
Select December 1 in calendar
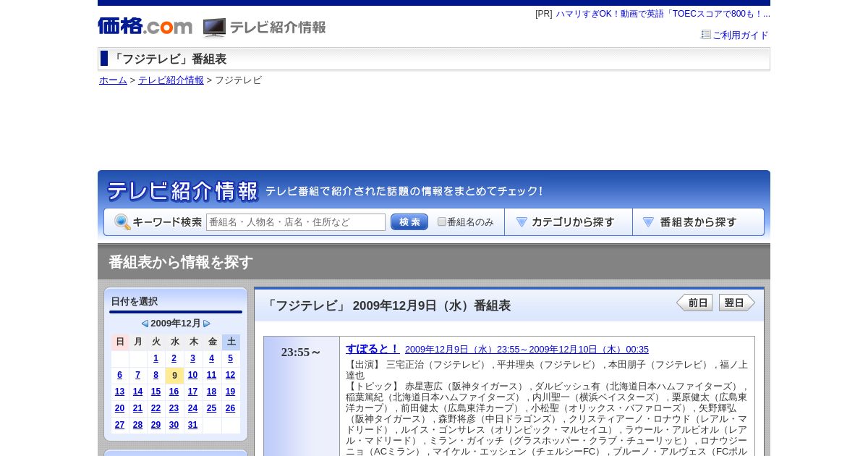156,358
